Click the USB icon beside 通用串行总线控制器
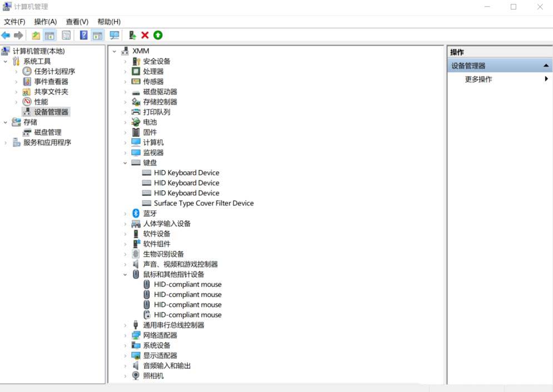Viewport: 553px width, 392px height. [x=136, y=325]
